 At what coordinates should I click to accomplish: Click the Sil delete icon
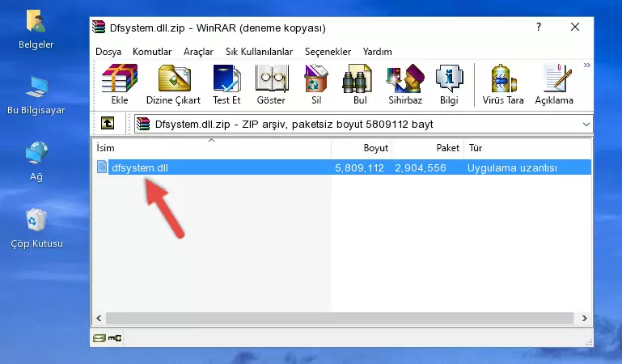tap(316, 78)
